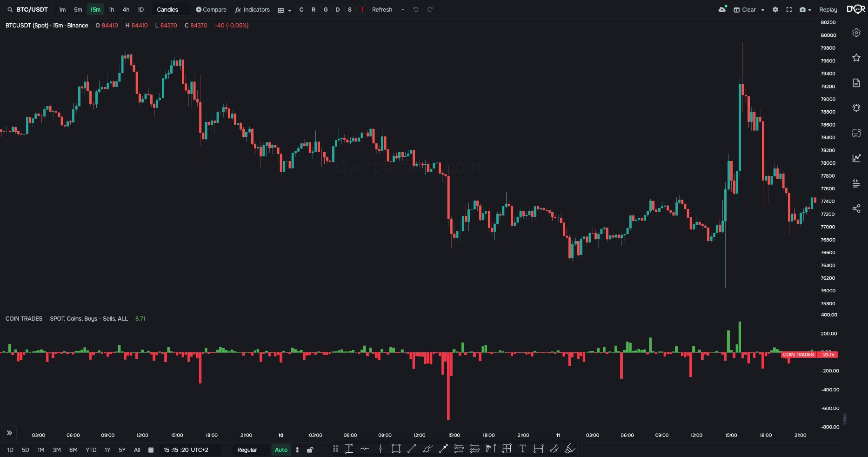Select the 3M range
This screenshot has height=457, width=868.
click(x=57, y=450)
